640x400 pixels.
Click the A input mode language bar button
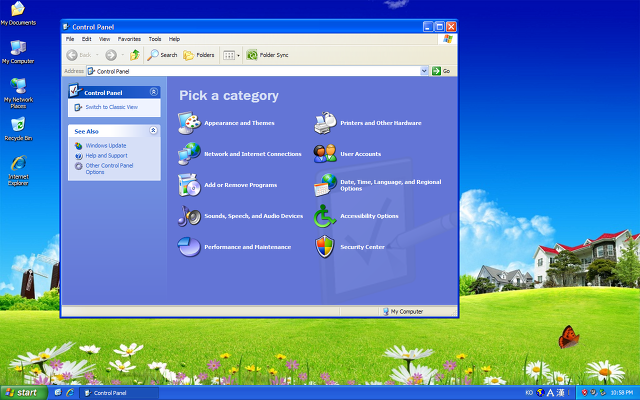[x=550, y=393]
